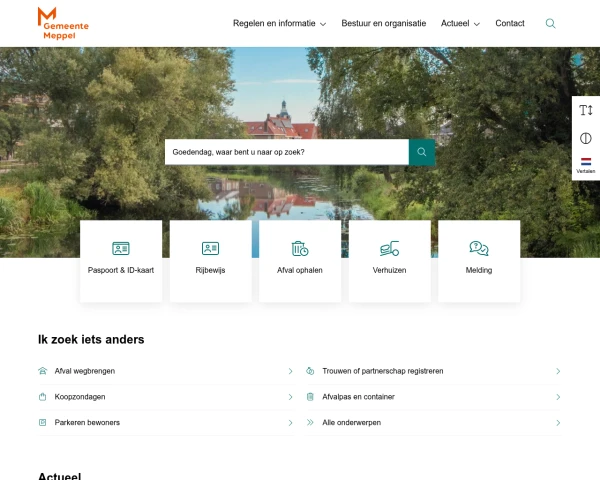Click the Afvalpas en container bin icon
The image size is (600, 480).
coord(310,397)
